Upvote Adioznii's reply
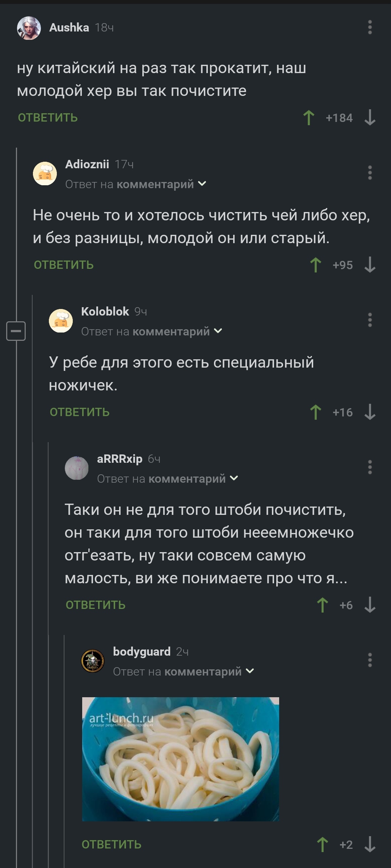 pyautogui.click(x=316, y=265)
